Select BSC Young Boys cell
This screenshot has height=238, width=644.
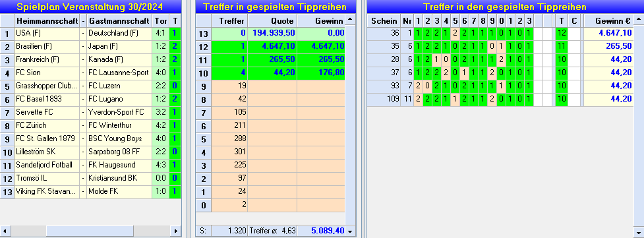click(x=119, y=138)
